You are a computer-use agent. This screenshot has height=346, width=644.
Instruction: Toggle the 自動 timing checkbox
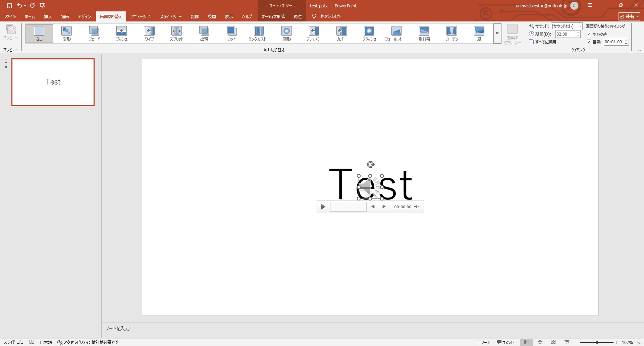click(x=589, y=42)
